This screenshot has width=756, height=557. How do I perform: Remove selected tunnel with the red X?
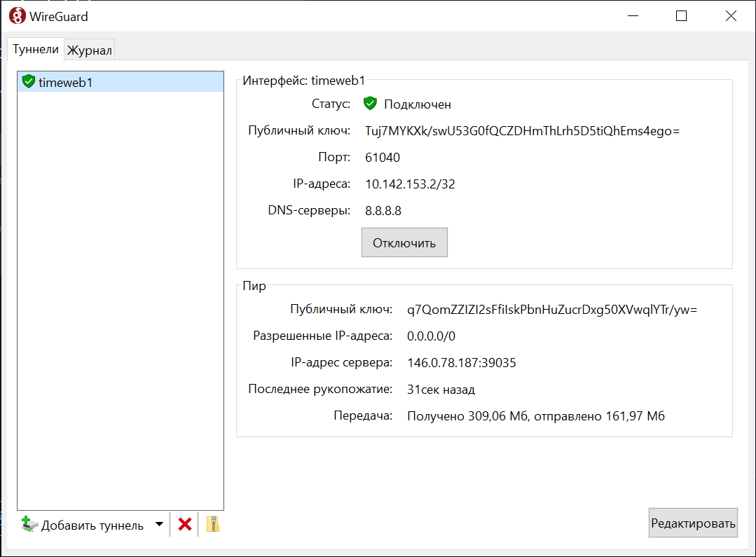[x=185, y=524]
